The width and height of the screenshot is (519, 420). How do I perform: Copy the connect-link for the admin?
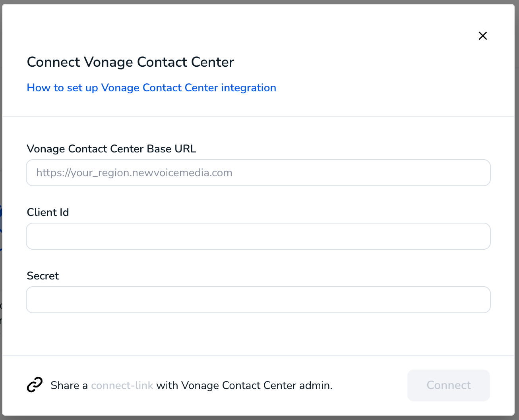tap(122, 385)
